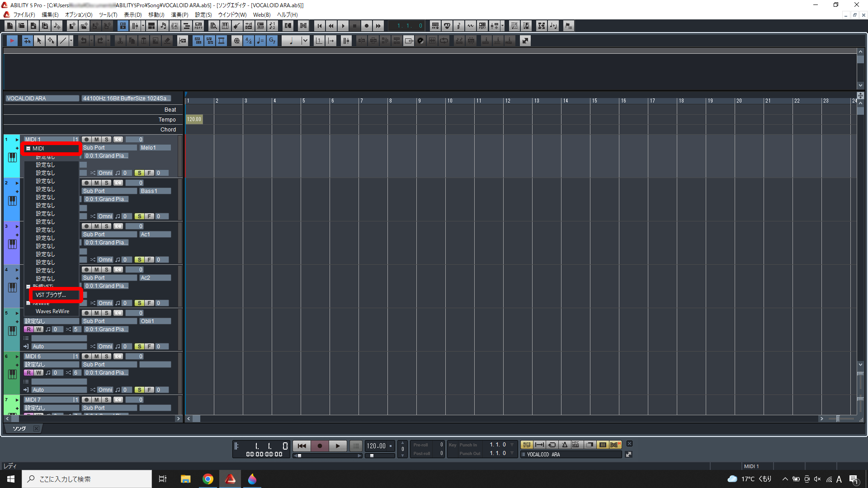
Task: Click the new file icon in toolbar
Action: [x=9, y=26]
